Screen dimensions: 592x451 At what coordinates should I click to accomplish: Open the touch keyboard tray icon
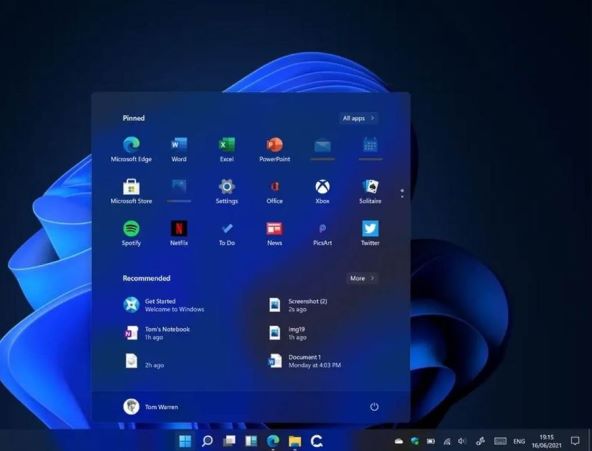tap(500, 441)
